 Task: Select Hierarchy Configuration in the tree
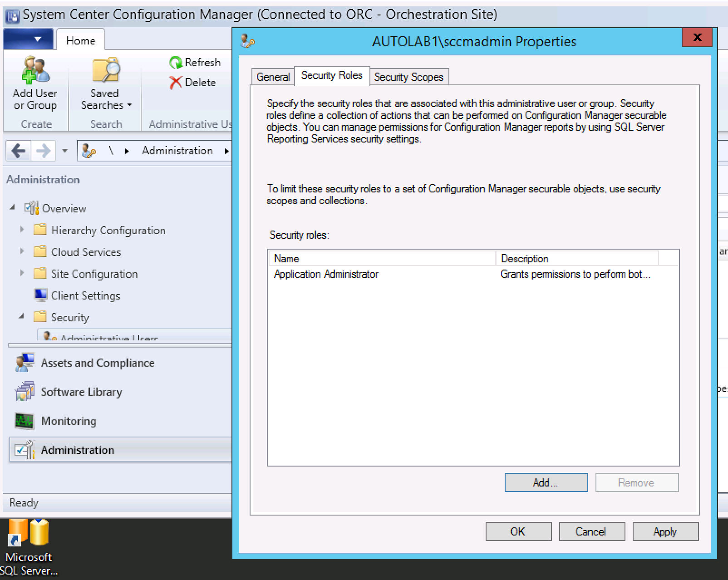[x=108, y=230]
